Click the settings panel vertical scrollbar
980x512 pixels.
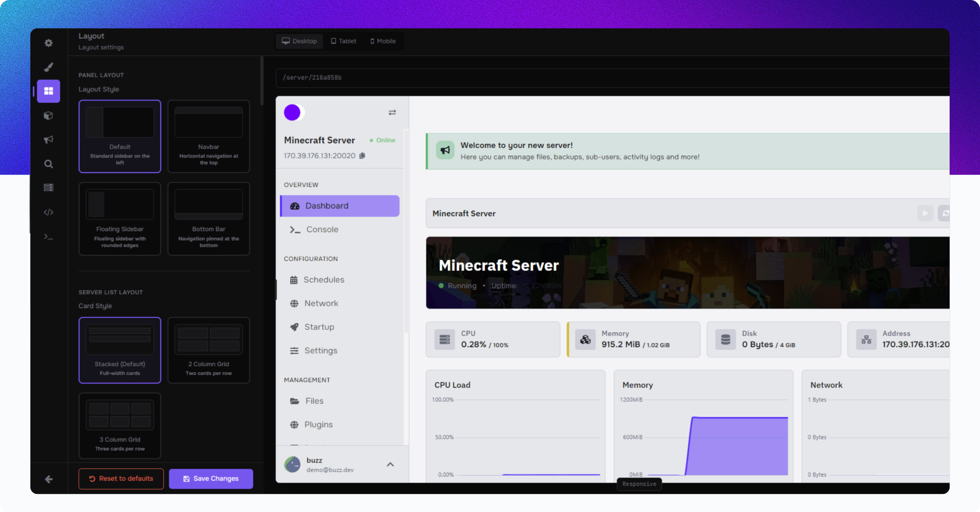[262, 81]
